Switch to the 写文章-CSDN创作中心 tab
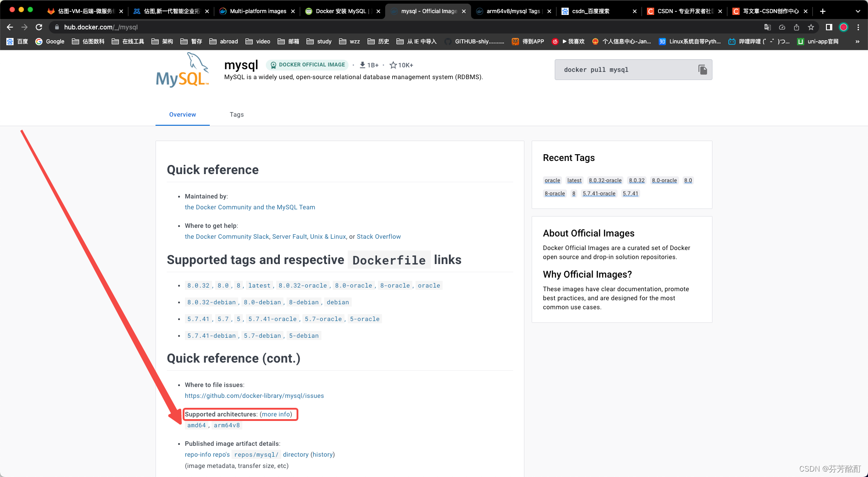Image resolution: width=868 pixels, height=477 pixels. 770,11
